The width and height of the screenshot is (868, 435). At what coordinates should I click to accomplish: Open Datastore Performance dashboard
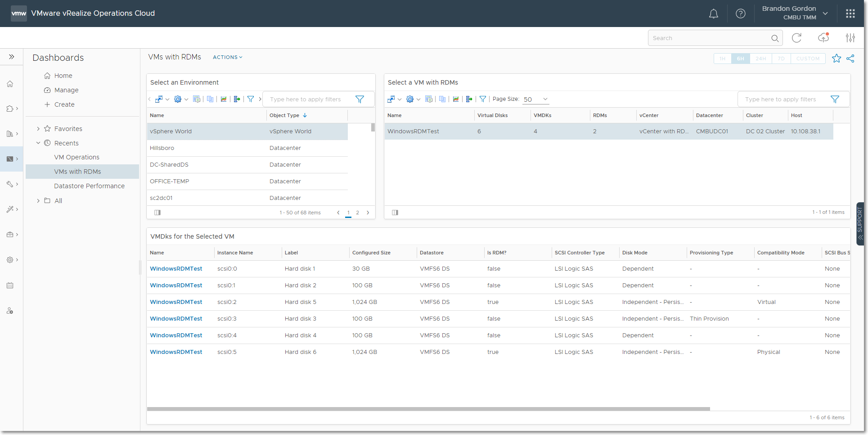click(x=89, y=186)
